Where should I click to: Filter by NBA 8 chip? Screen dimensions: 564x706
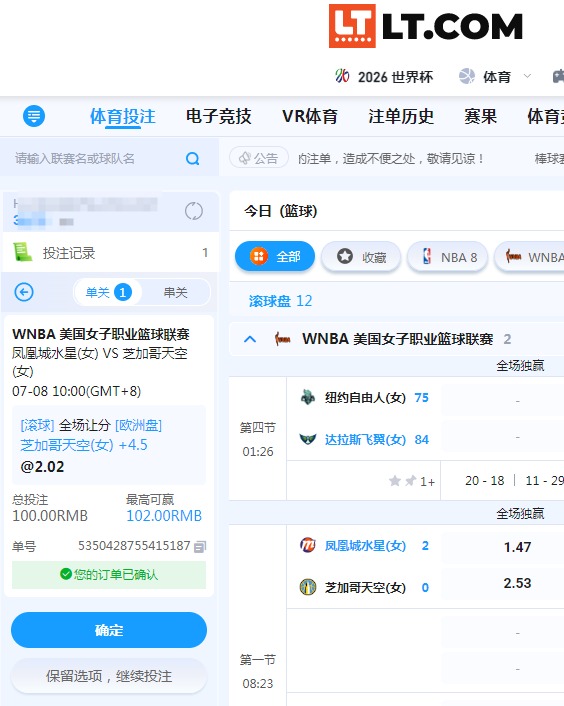coord(447,257)
